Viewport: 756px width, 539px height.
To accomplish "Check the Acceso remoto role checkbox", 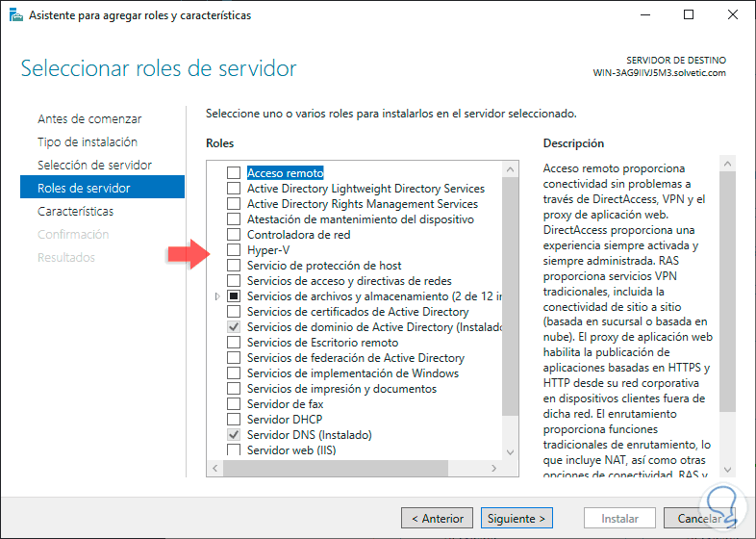I will pos(234,172).
